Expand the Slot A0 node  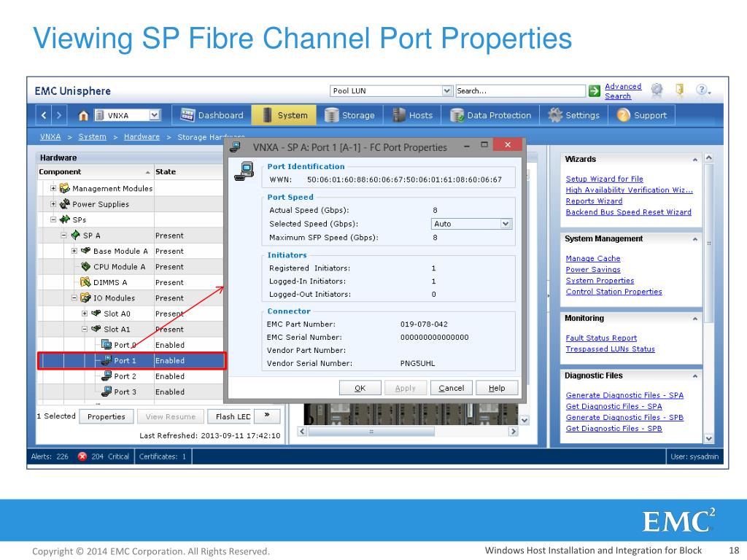(x=85, y=314)
